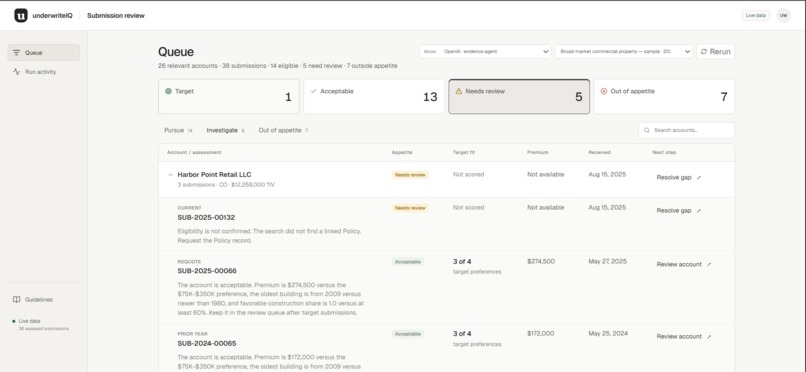
Task: Click Needs review badge on SUB-2025-00132 row
Action: point(410,208)
